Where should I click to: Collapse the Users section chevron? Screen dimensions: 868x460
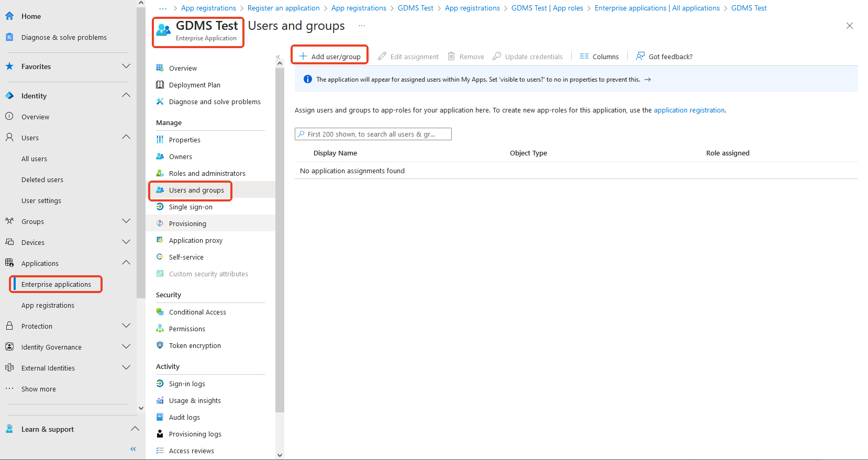126,137
